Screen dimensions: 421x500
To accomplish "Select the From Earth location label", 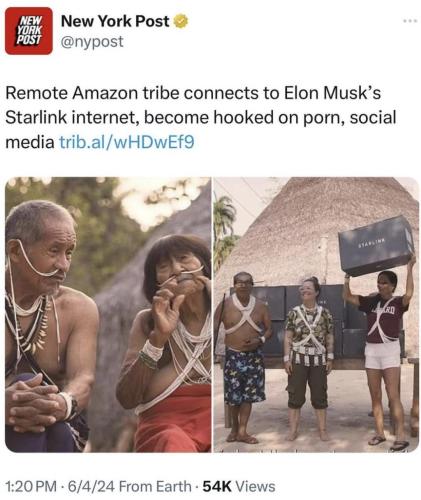I will pyautogui.click(x=155, y=486).
